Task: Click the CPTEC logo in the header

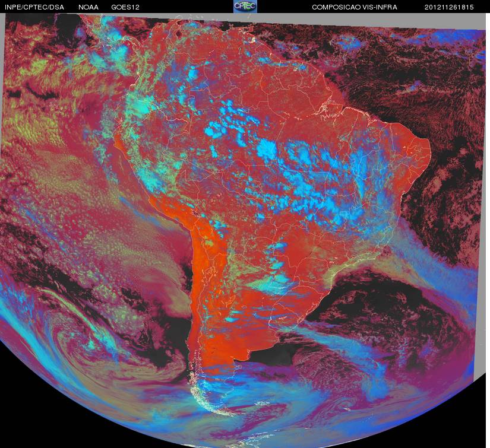Action: point(245,7)
